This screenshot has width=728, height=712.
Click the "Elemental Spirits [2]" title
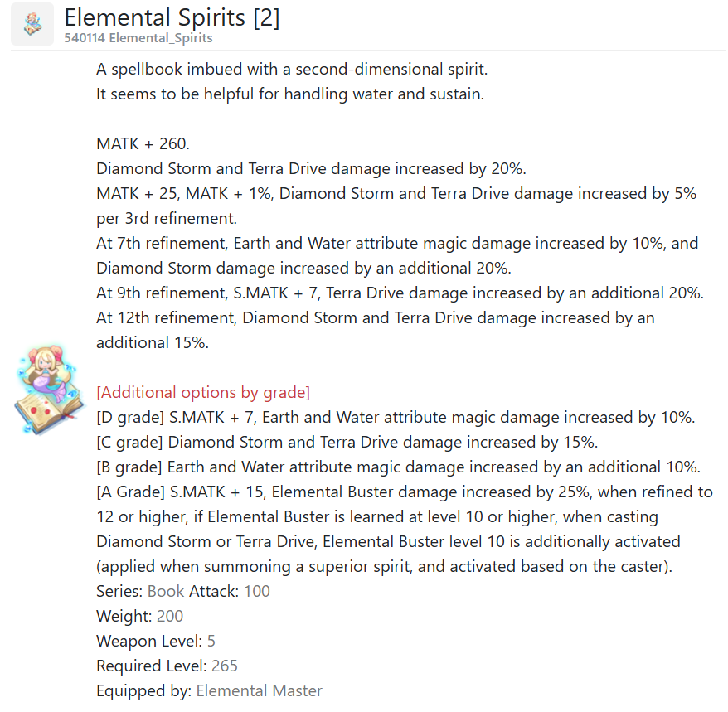tap(172, 17)
